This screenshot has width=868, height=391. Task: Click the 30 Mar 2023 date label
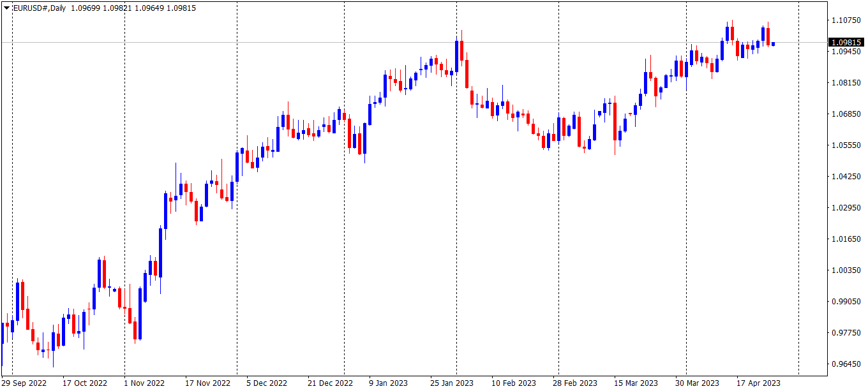click(697, 383)
